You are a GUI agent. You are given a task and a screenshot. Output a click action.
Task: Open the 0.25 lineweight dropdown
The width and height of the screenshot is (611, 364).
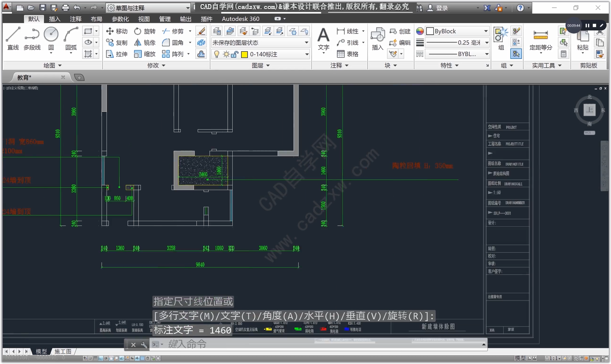(457, 43)
